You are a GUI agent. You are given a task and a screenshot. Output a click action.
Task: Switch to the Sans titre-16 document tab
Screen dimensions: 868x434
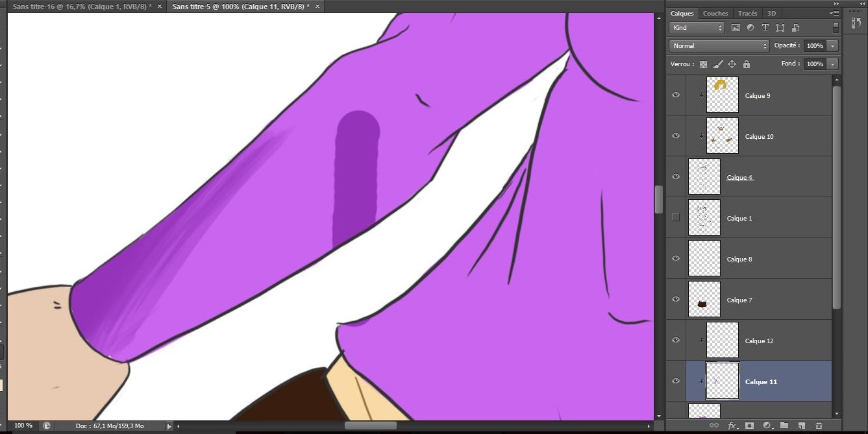coord(81,6)
